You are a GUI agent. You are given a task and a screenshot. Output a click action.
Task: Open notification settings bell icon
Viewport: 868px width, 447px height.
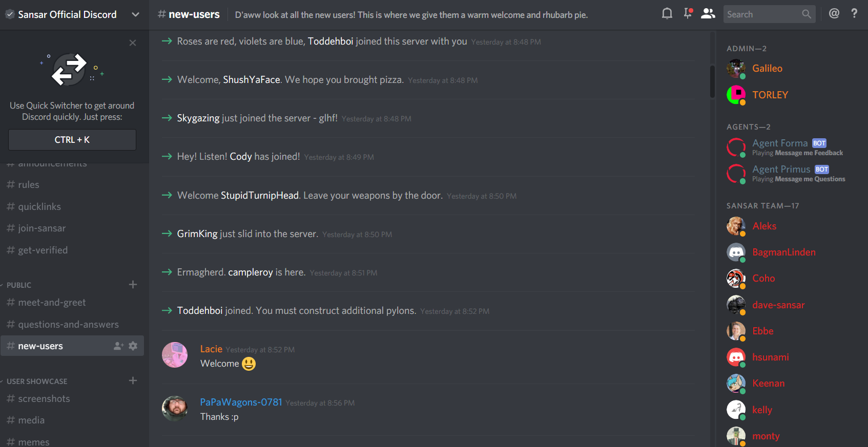click(667, 14)
